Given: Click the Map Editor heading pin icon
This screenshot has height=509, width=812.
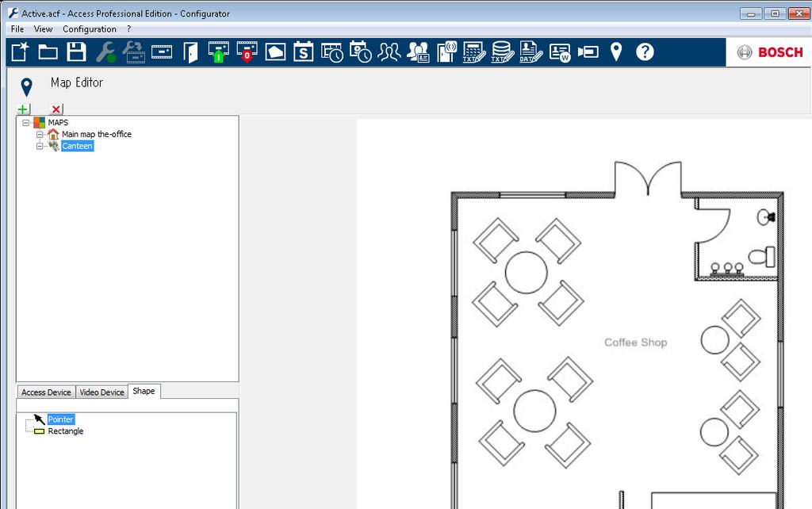Looking at the screenshot, I should point(26,86).
